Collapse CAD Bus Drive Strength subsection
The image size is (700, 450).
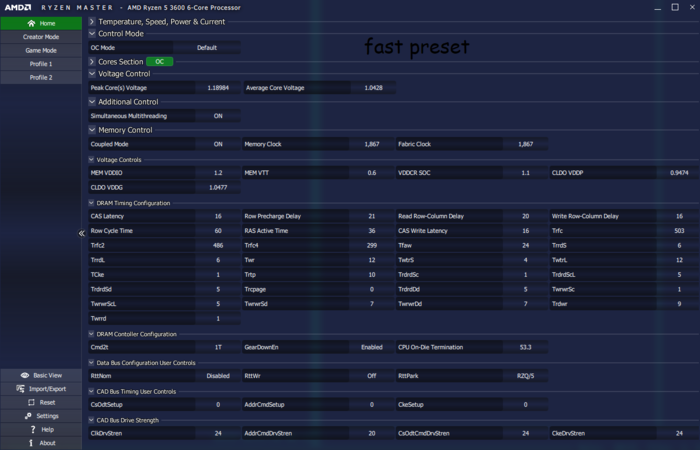coord(92,420)
